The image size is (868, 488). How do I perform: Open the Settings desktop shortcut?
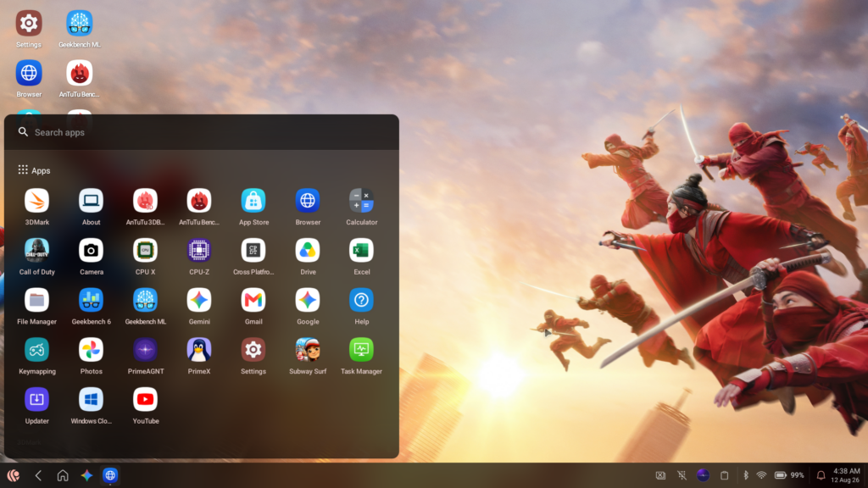tap(29, 23)
